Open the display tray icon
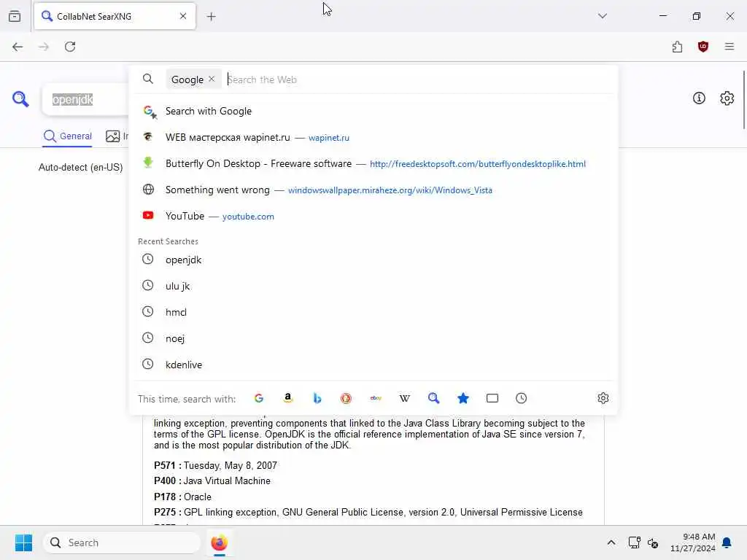Viewport: 747px width, 560px height. coord(634,542)
